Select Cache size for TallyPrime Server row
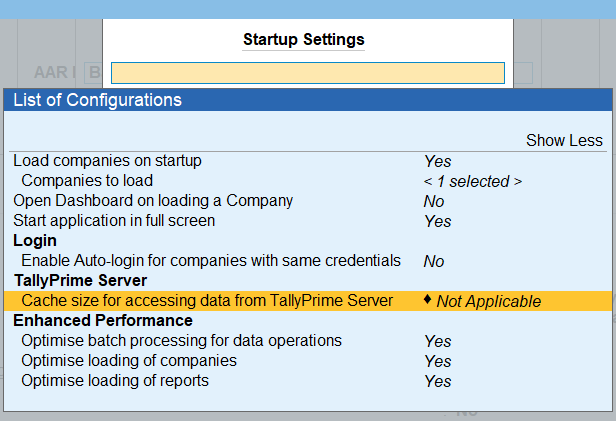This screenshot has width=616, height=421. click(x=207, y=300)
